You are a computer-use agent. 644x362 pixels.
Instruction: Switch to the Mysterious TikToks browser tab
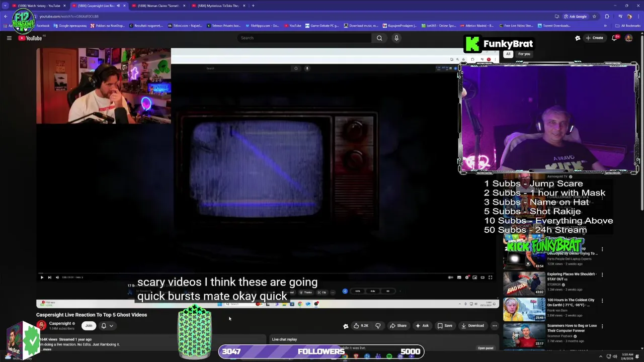coord(219,6)
